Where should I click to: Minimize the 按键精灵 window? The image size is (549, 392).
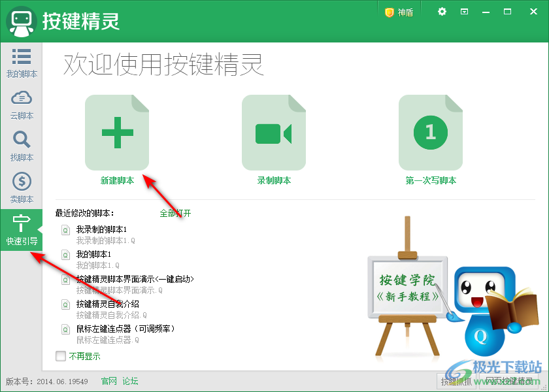[x=486, y=12]
